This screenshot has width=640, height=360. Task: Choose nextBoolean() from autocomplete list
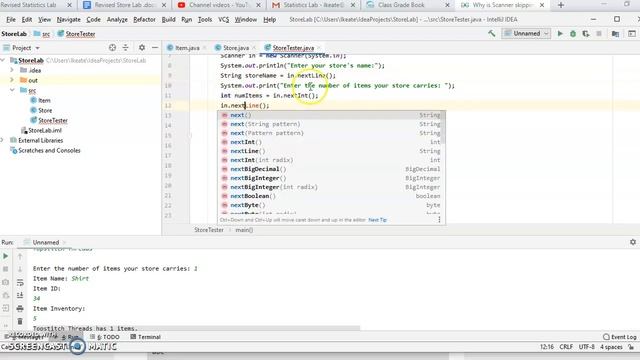pos(331,196)
